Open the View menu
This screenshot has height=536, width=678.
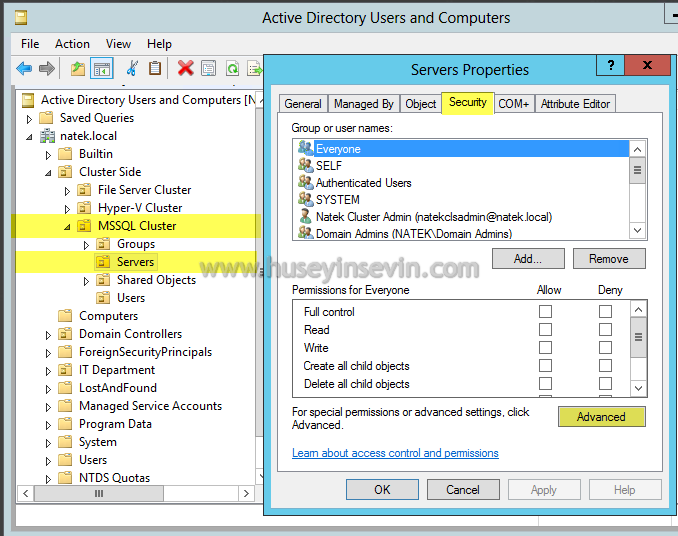(118, 44)
